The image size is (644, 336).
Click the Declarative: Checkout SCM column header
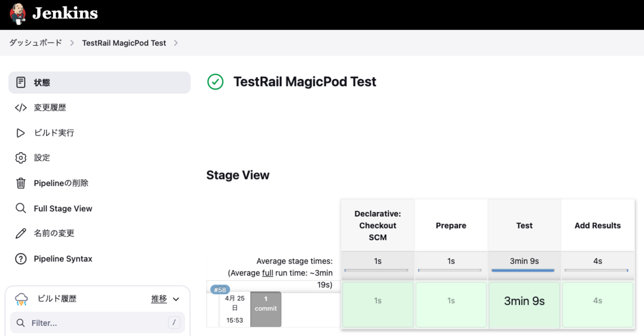[x=378, y=225]
